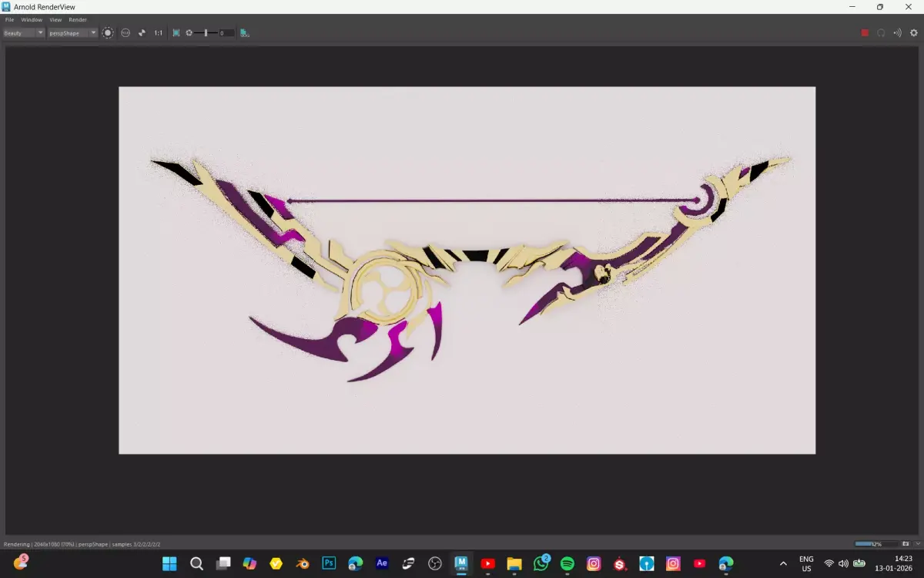This screenshot has width=924, height=578.
Task: Adjust the exposure slider handle
Action: click(x=206, y=33)
